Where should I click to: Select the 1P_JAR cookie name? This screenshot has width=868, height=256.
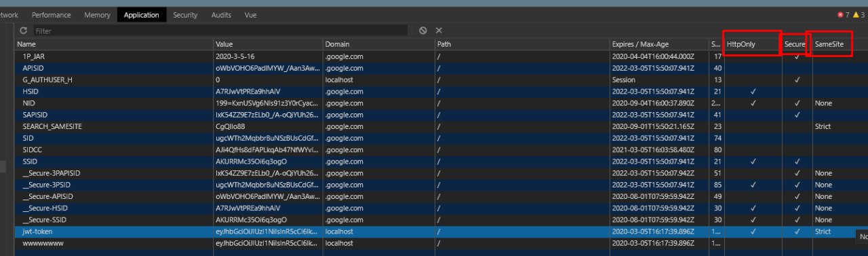34,56
